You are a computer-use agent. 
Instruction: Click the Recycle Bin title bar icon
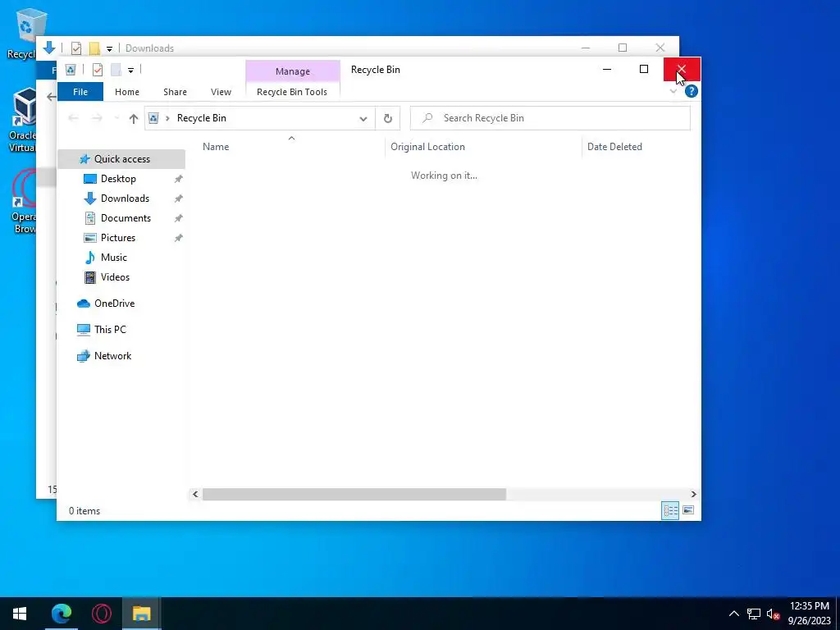(x=71, y=70)
